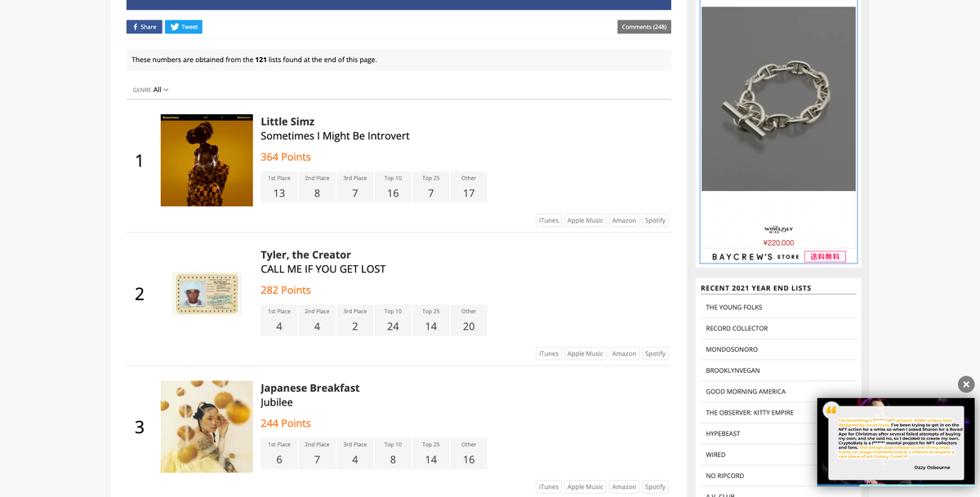This screenshot has height=497, width=980.
Task: Open No Ripcord year end list
Action: (x=724, y=476)
